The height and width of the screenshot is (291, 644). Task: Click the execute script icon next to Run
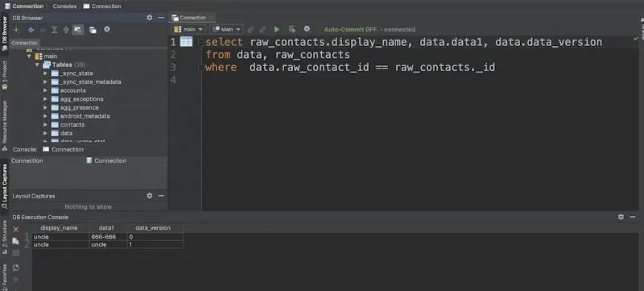292,29
